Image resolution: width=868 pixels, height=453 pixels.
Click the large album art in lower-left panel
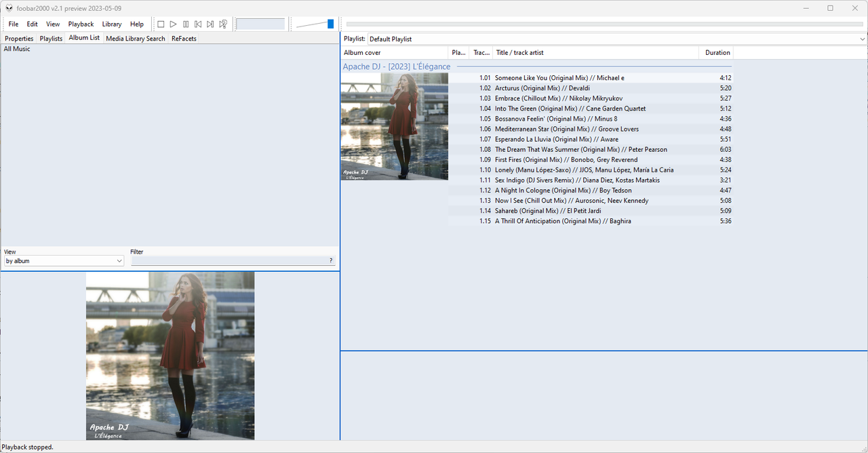tap(170, 356)
